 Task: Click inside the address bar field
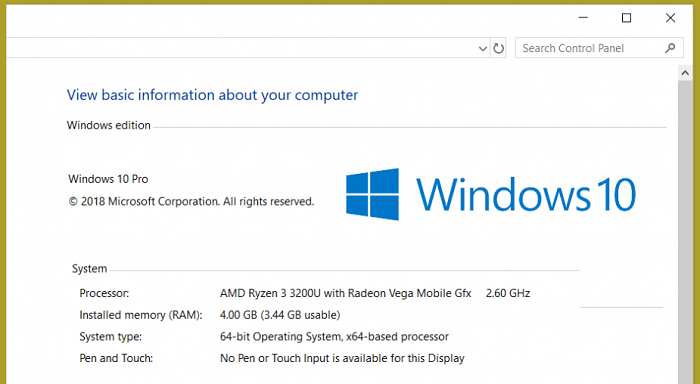241,48
